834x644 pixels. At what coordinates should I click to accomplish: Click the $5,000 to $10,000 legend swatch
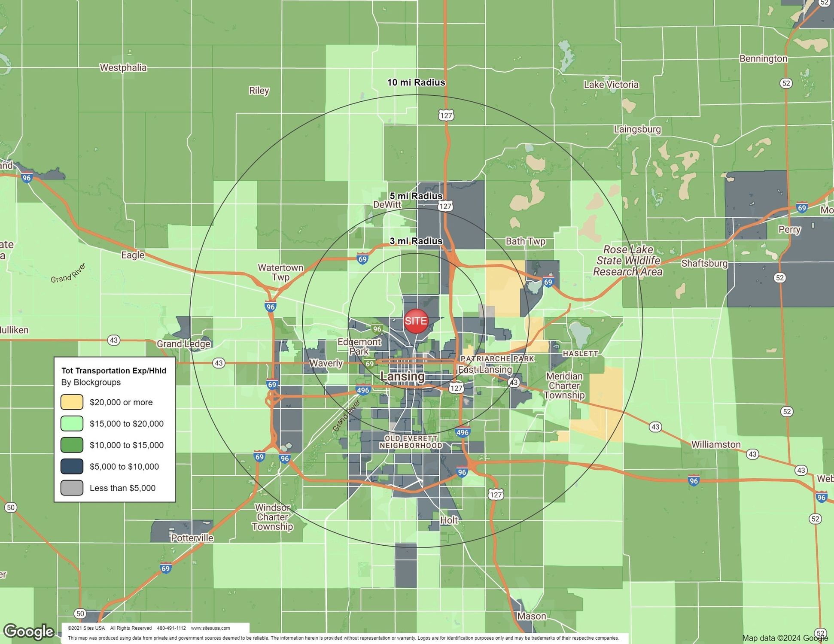click(72, 467)
